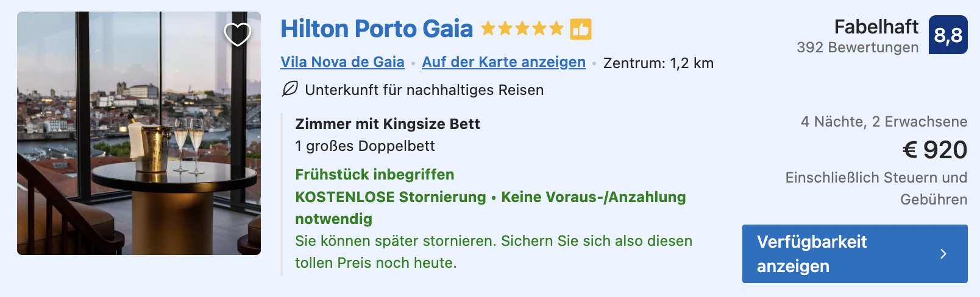Click Zentrum: 1,2 km distance text

(658, 63)
